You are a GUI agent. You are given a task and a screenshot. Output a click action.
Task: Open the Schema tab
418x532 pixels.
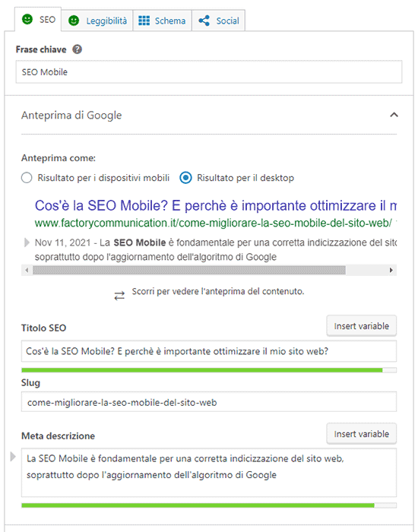[x=162, y=21]
